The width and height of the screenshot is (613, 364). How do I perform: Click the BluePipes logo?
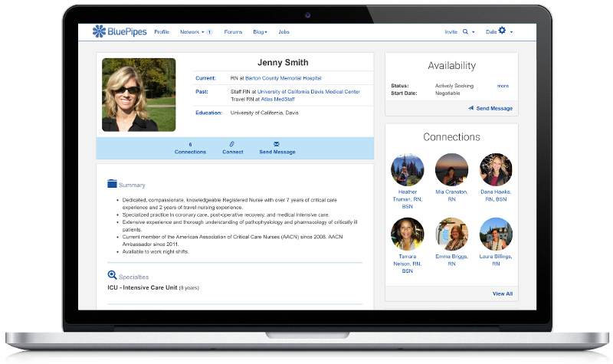[120, 31]
